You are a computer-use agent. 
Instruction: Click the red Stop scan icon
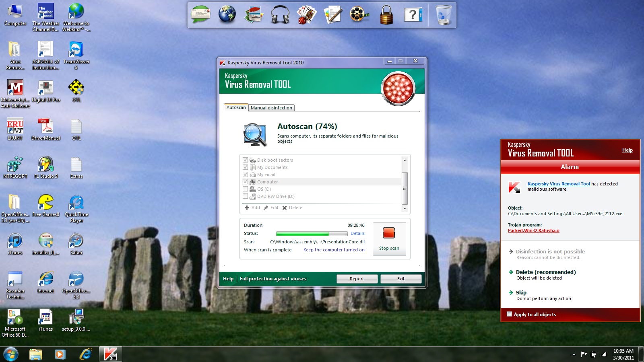click(389, 233)
